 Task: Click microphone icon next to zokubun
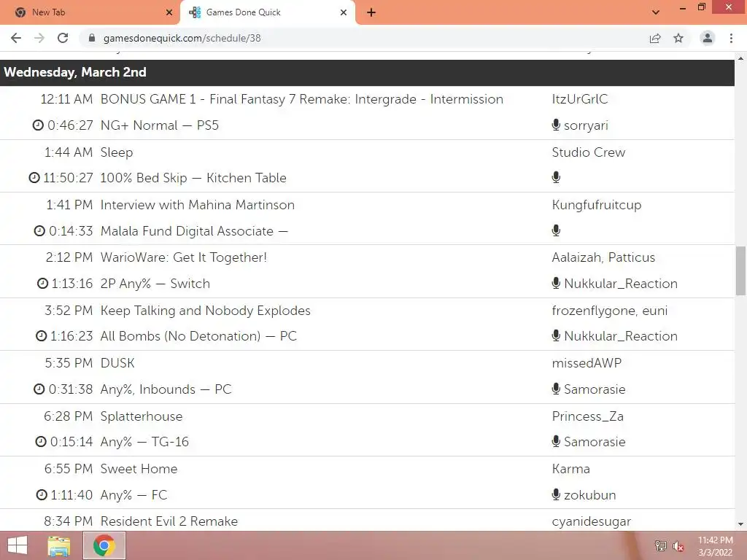[556, 494]
